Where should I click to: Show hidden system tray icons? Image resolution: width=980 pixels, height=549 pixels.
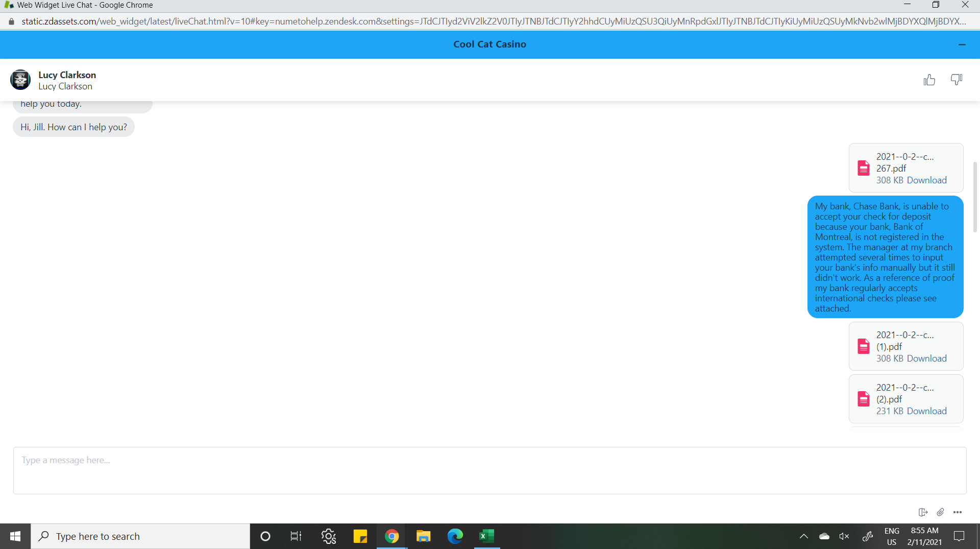click(804, 536)
